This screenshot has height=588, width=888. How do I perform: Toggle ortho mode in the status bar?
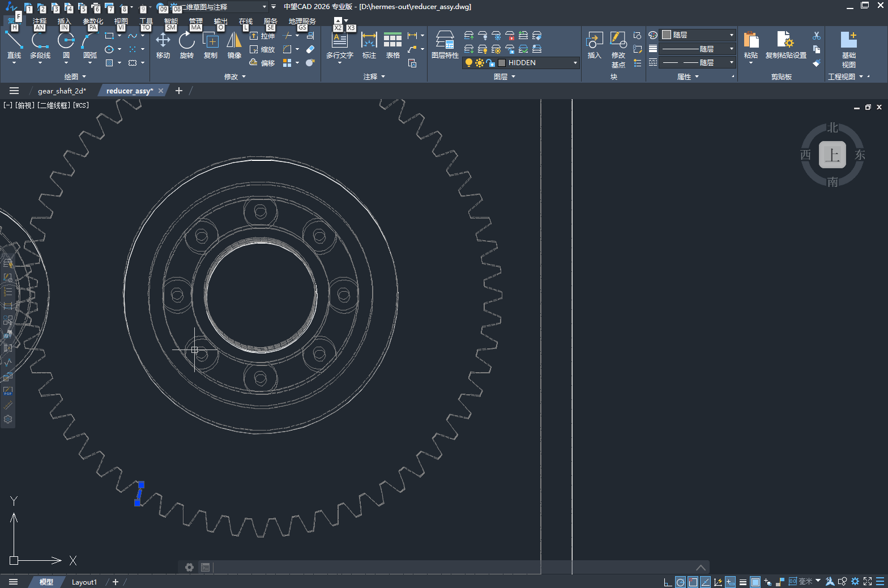coord(667,582)
